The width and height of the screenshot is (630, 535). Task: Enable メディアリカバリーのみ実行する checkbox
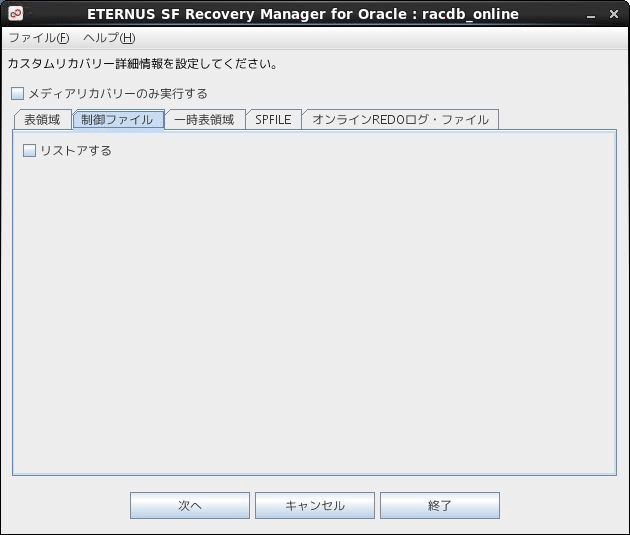click(17, 94)
